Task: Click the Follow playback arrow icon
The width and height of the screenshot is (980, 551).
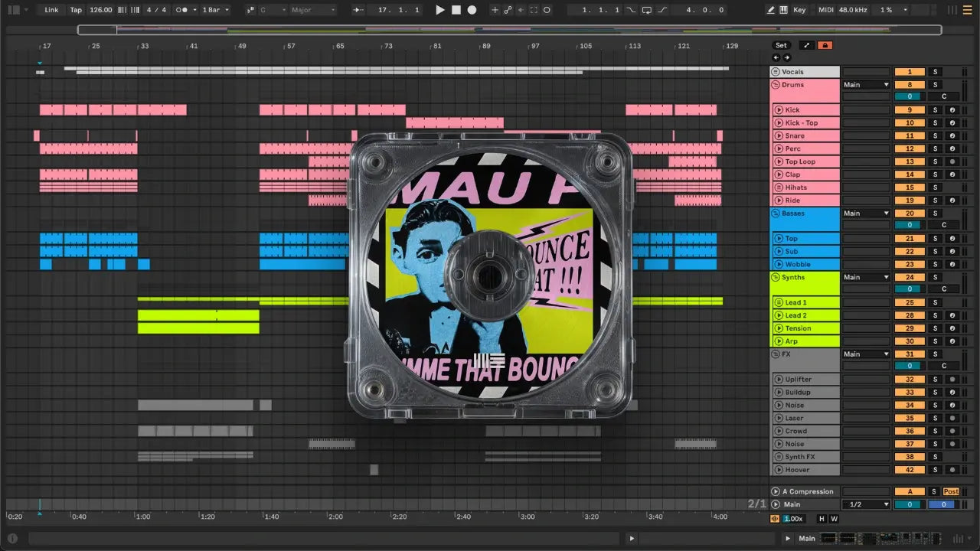Action: tap(358, 10)
